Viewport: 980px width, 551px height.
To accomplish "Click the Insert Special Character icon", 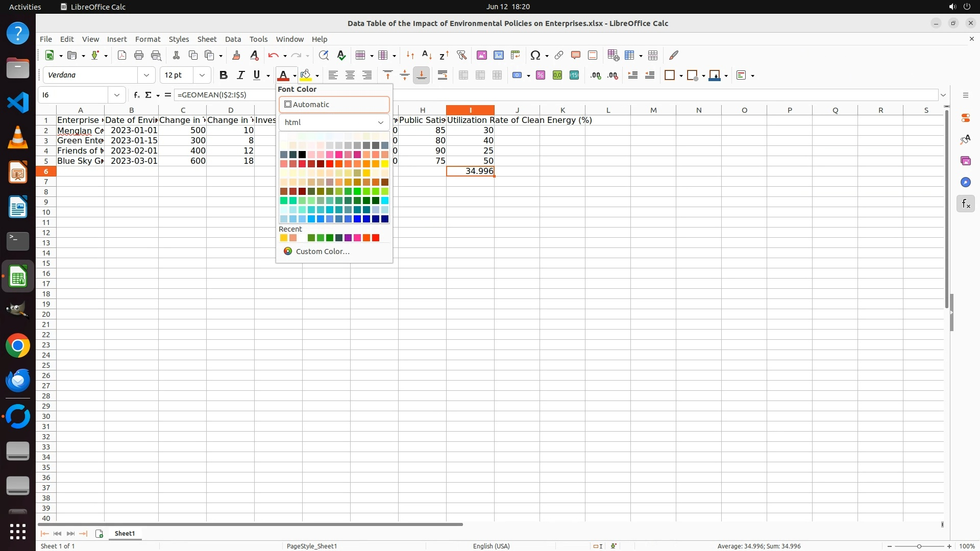I will (535, 55).
